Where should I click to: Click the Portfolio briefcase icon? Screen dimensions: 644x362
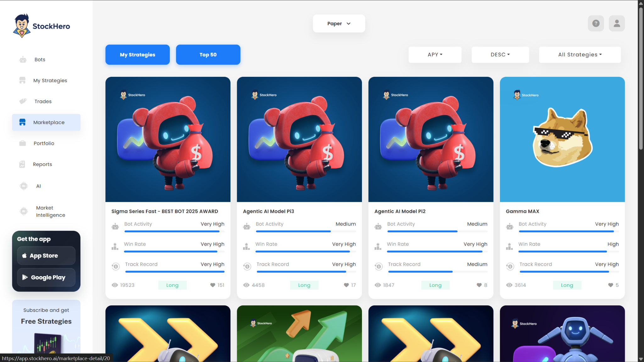coord(22,143)
